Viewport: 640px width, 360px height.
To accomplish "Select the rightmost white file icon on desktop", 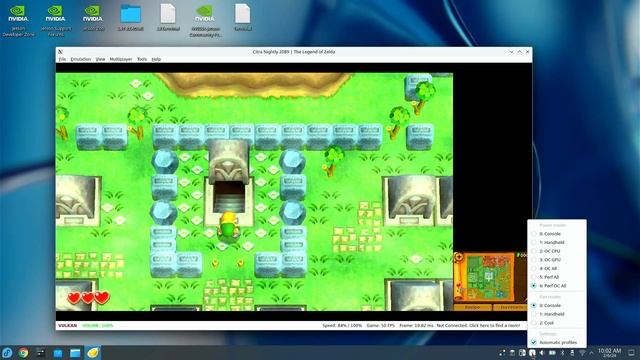I will tap(242, 14).
